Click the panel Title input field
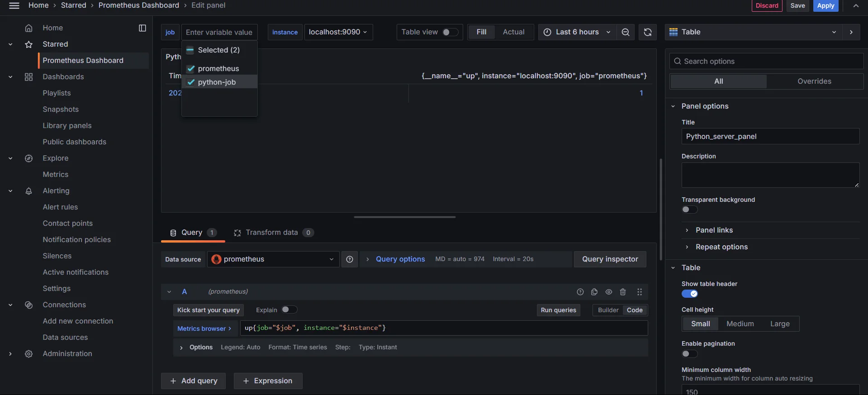This screenshot has height=395, width=868. [770, 137]
